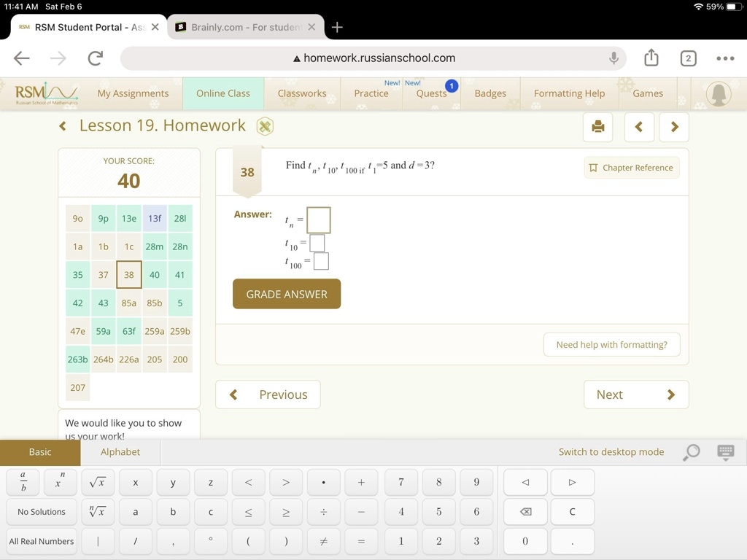Viewport: 747px width, 560px height.
Task: Hide the on-screen keyboard icon
Action: 725,452
